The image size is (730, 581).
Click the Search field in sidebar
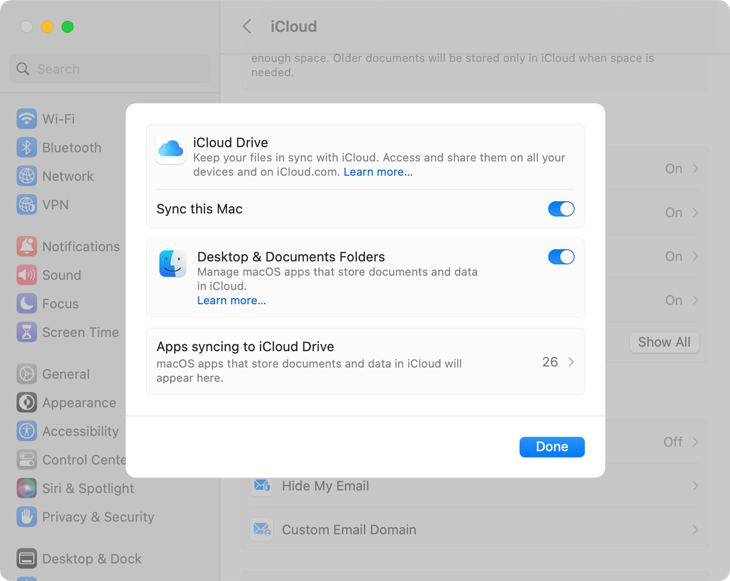[x=110, y=69]
